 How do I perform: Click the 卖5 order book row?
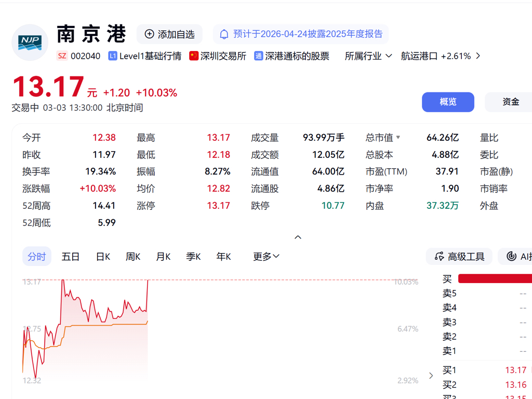coord(486,293)
